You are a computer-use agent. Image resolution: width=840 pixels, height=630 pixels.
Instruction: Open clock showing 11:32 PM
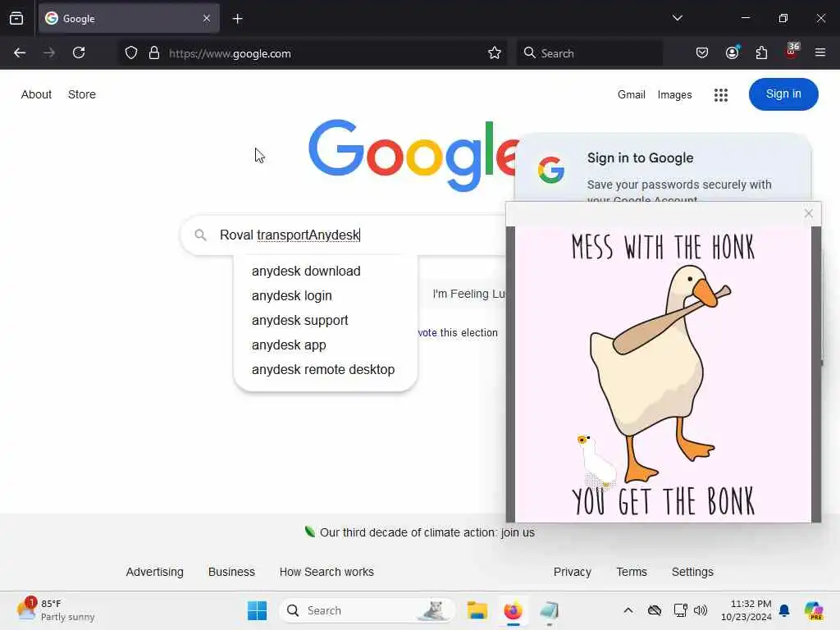(746, 610)
